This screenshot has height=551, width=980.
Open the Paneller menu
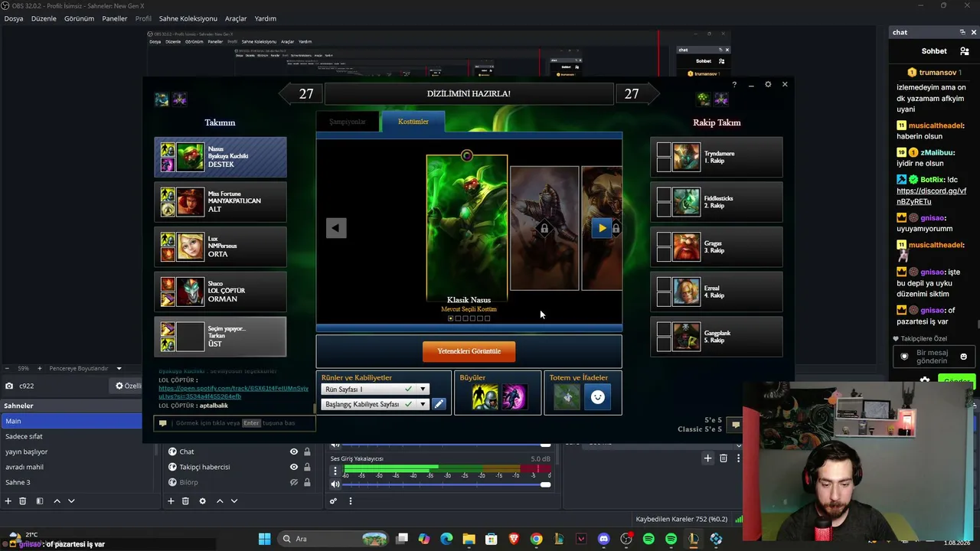click(115, 18)
